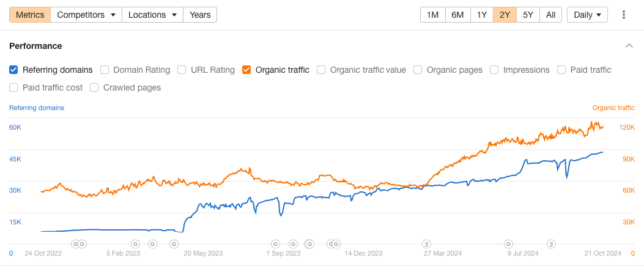Select the Metrics tab
The height and width of the screenshot is (266, 644).
click(29, 15)
